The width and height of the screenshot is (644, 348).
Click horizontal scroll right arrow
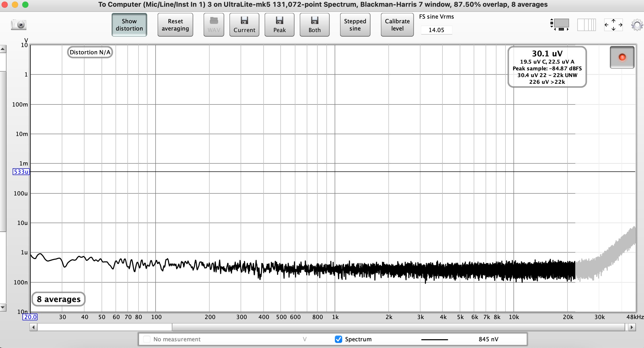point(632,327)
